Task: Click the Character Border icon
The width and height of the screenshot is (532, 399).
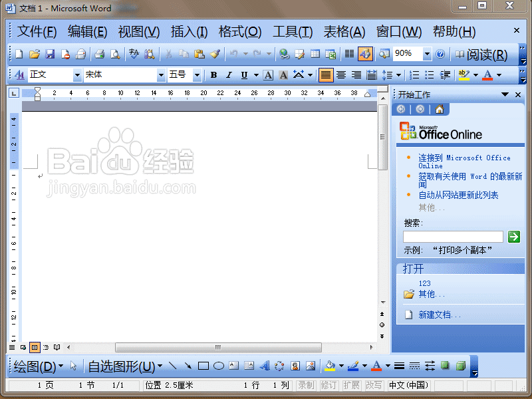Action: pyautogui.click(x=268, y=74)
